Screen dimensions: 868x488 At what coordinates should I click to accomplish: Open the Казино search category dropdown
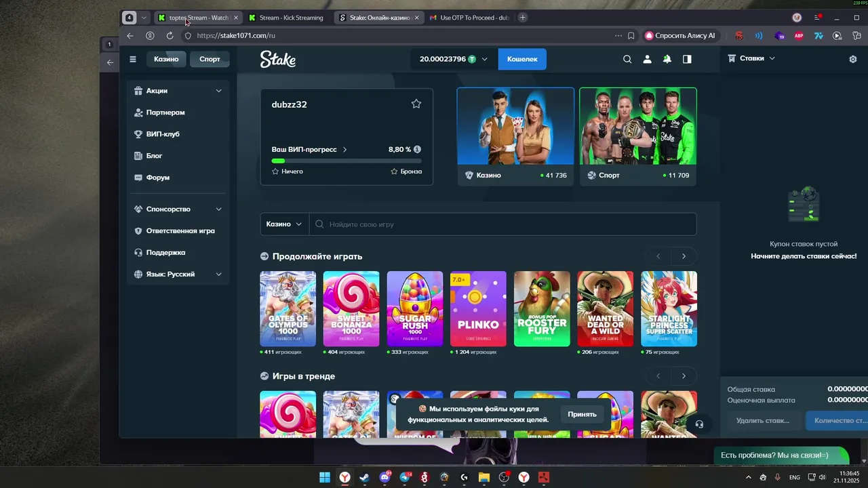pyautogui.click(x=285, y=224)
